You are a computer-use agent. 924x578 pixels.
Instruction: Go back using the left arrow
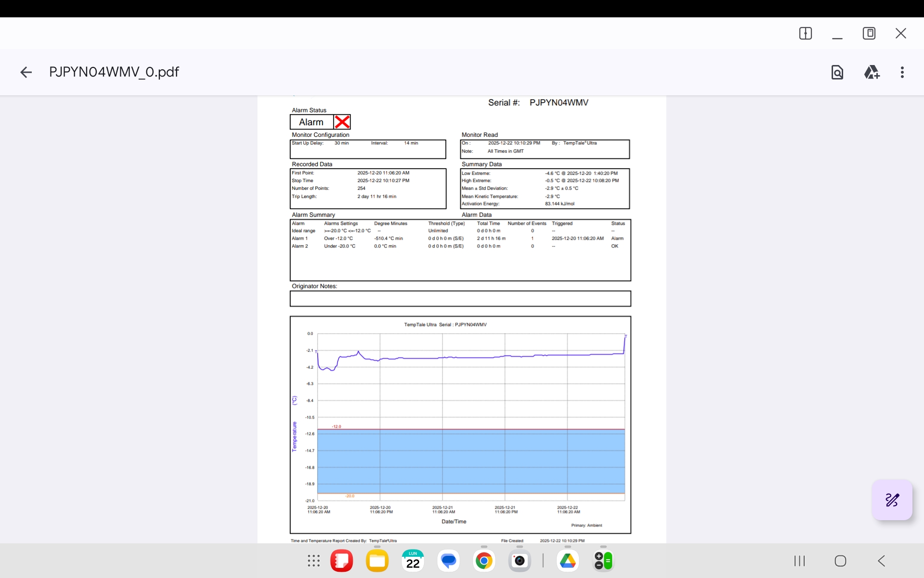pos(26,72)
